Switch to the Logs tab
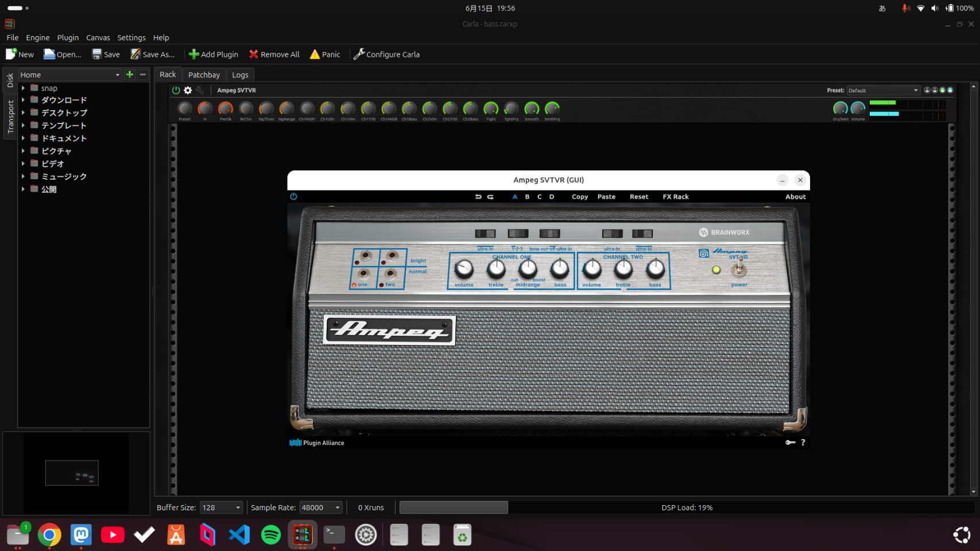 click(x=240, y=75)
